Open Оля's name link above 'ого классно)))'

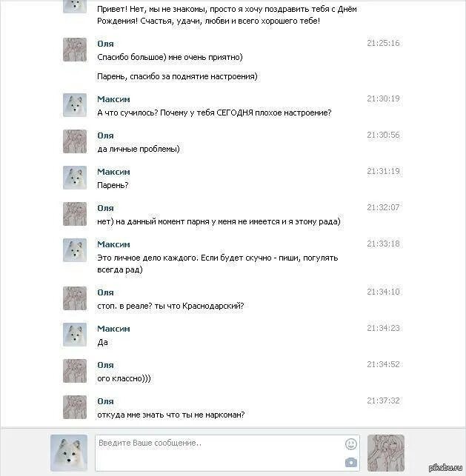105,365
